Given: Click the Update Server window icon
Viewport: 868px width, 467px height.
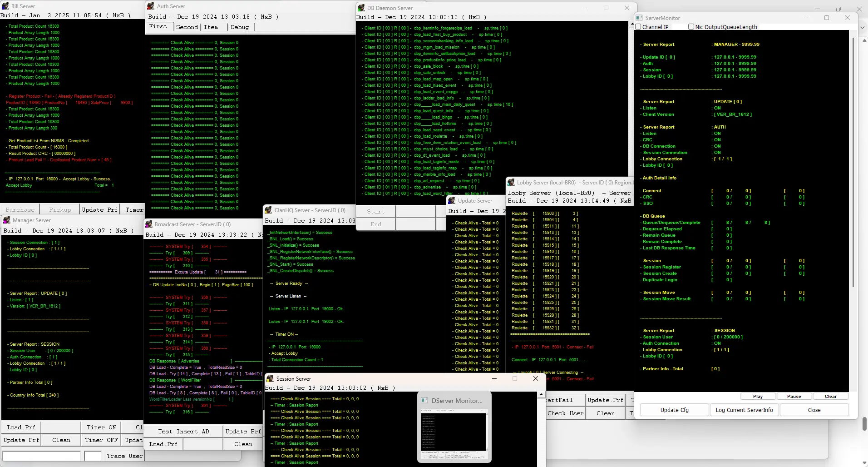Looking at the screenshot, I should pos(452,201).
